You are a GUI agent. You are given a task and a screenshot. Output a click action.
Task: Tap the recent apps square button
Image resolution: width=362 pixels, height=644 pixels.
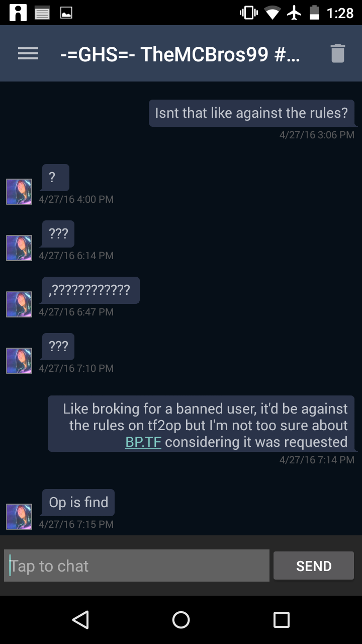(282, 620)
